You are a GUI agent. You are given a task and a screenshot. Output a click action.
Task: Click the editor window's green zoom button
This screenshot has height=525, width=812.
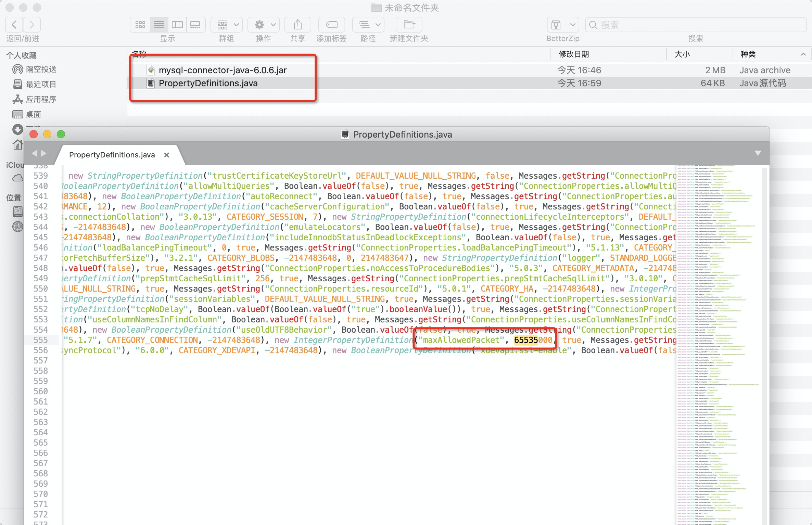pyautogui.click(x=61, y=135)
